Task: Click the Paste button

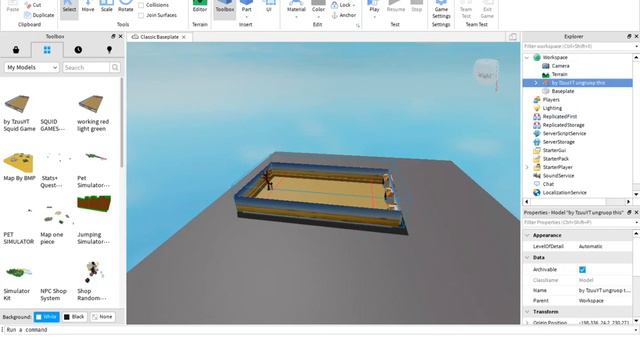Action: pos(13,8)
